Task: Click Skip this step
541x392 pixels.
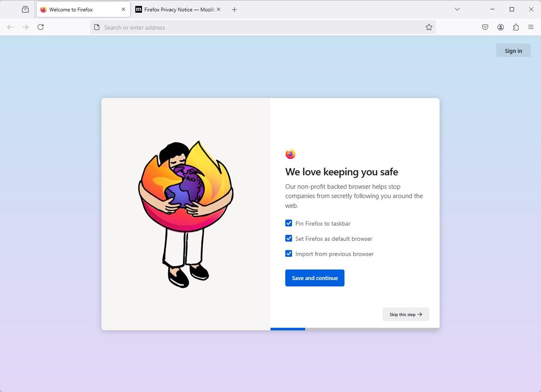Action: pos(405,314)
